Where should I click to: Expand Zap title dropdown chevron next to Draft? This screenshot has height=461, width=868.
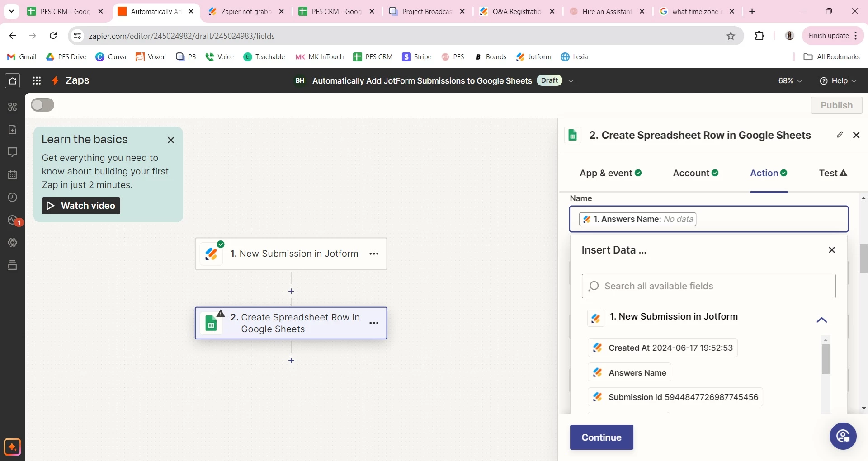click(571, 81)
